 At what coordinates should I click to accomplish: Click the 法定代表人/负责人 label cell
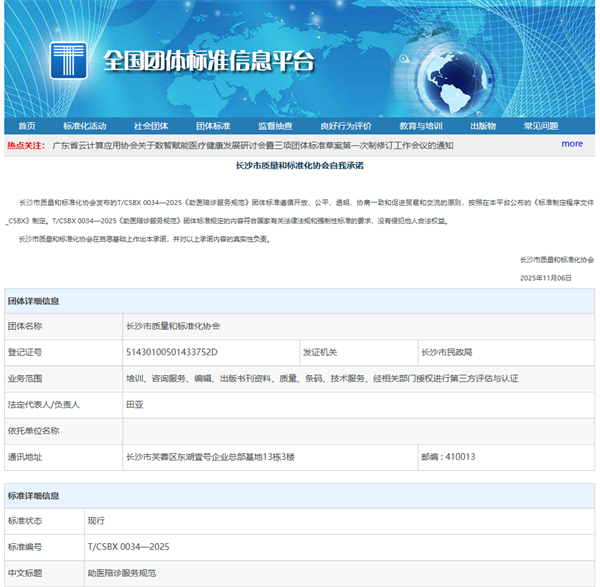tap(64, 405)
